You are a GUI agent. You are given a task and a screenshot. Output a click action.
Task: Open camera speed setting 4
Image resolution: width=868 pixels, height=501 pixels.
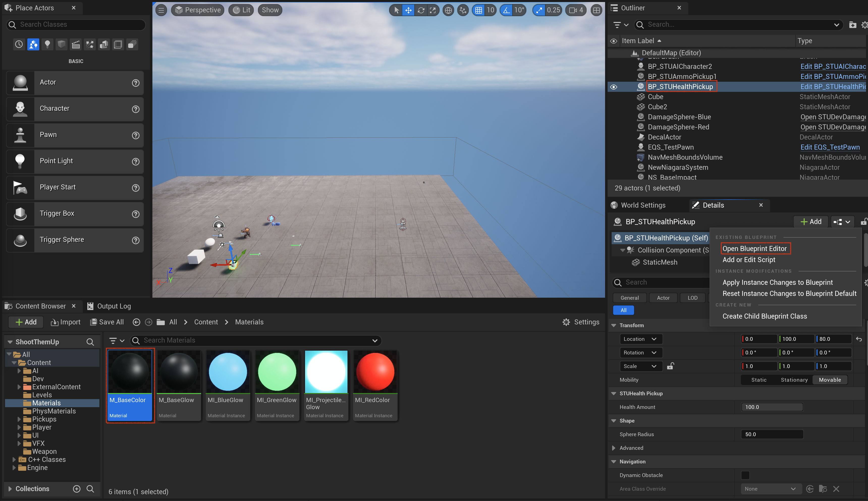(x=576, y=10)
